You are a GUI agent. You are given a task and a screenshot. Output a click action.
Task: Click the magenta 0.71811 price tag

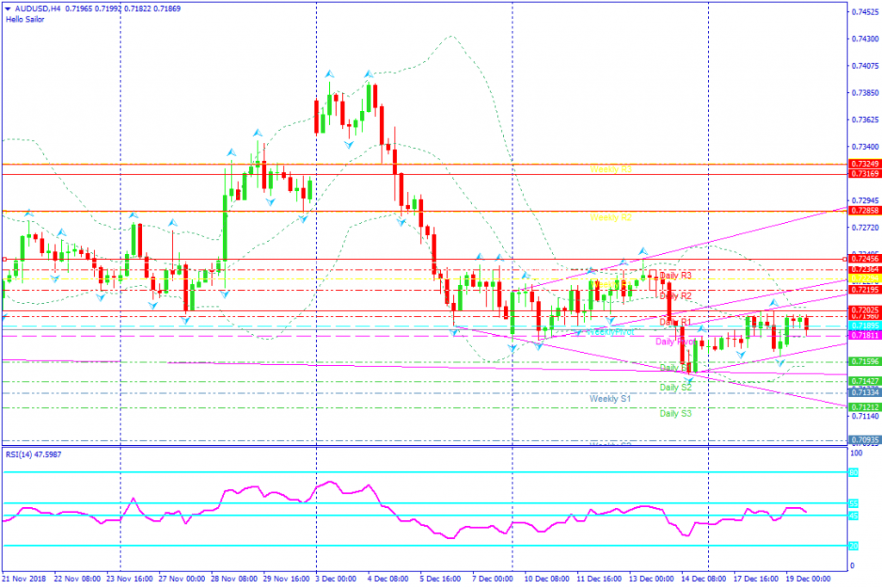pos(865,336)
